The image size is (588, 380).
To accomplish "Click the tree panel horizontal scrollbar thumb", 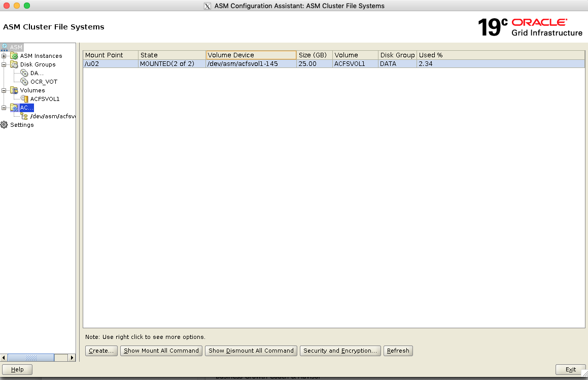I will [31, 358].
